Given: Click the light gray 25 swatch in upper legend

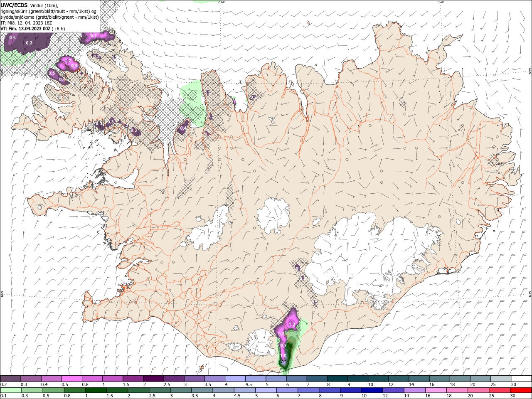Looking at the screenshot, I should point(500,379).
